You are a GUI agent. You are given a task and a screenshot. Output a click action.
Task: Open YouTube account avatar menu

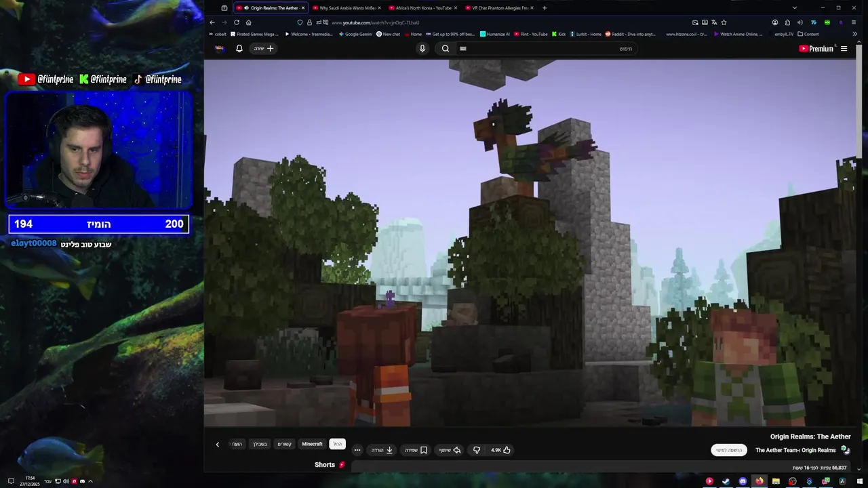pyautogui.click(x=220, y=49)
